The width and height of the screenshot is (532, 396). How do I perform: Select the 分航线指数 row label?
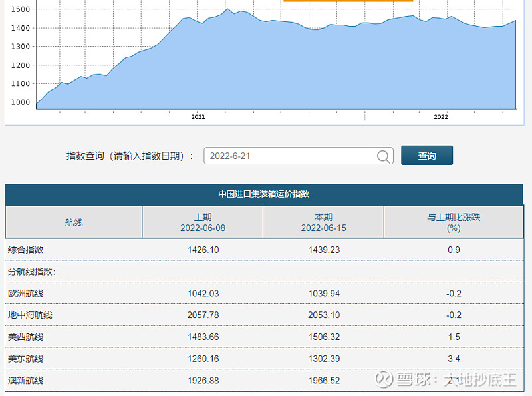click(31, 272)
